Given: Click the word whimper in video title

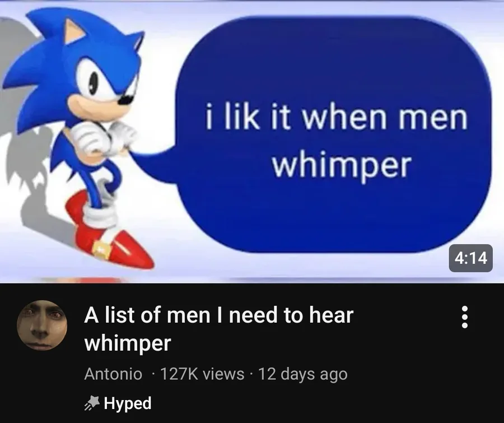Looking at the screenshot, I should pyautogui.click(x=128, y=343).
